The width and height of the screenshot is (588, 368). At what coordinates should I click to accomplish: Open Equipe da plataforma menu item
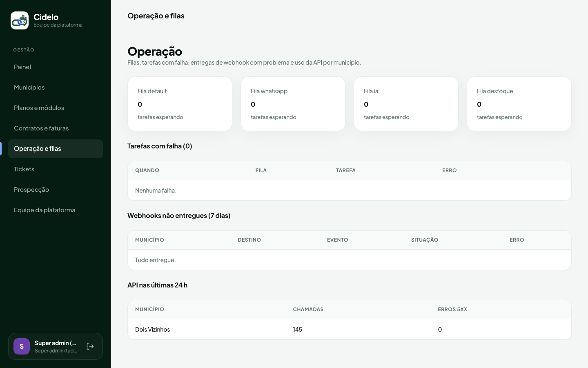56,210
